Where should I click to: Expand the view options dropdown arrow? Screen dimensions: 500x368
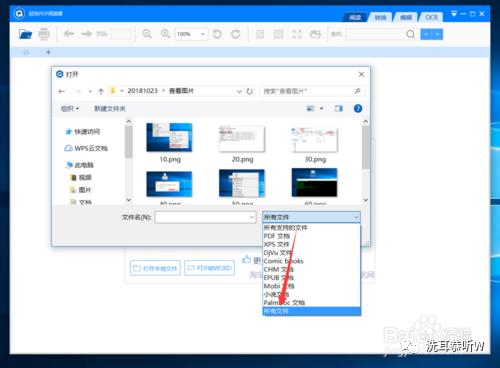[x=322, y=108]
